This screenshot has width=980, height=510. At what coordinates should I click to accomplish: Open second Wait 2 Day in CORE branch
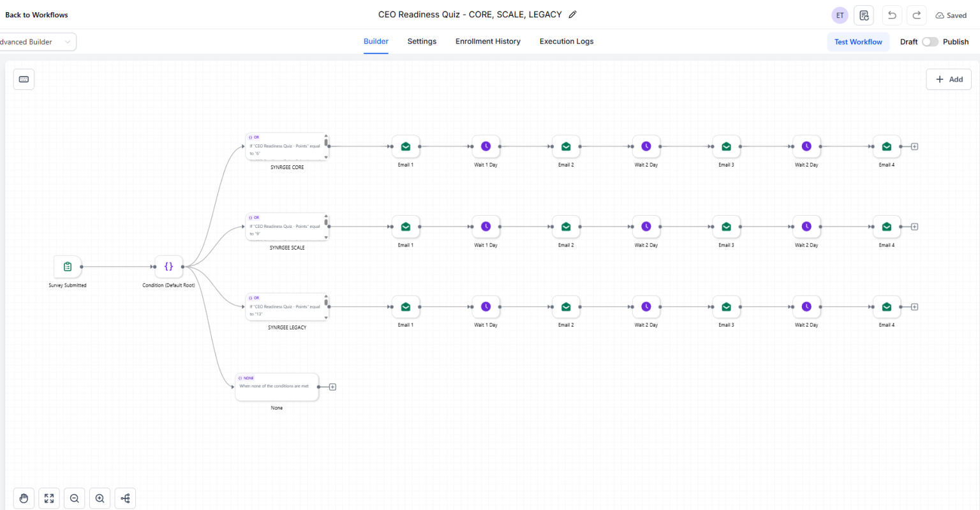[806, 147]
